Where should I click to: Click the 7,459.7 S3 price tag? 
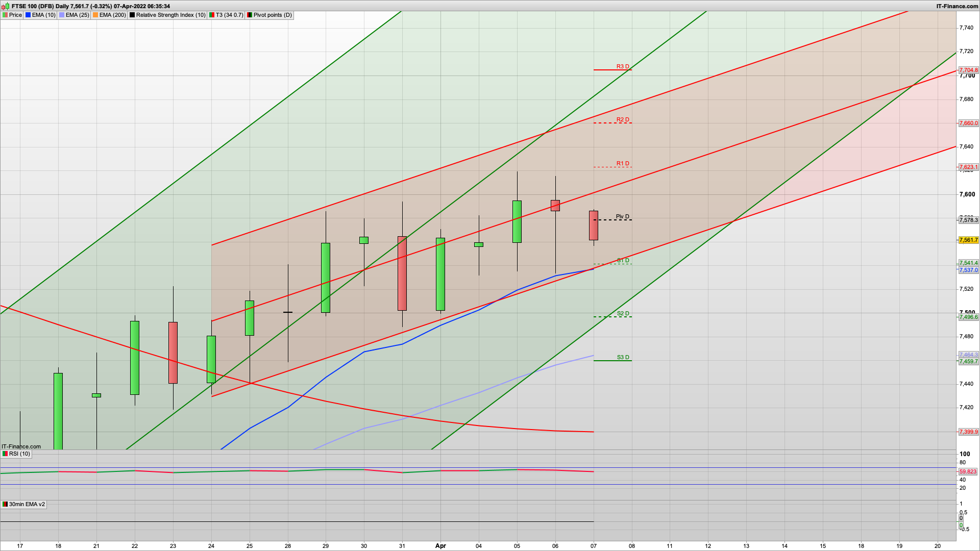point(968,362)
